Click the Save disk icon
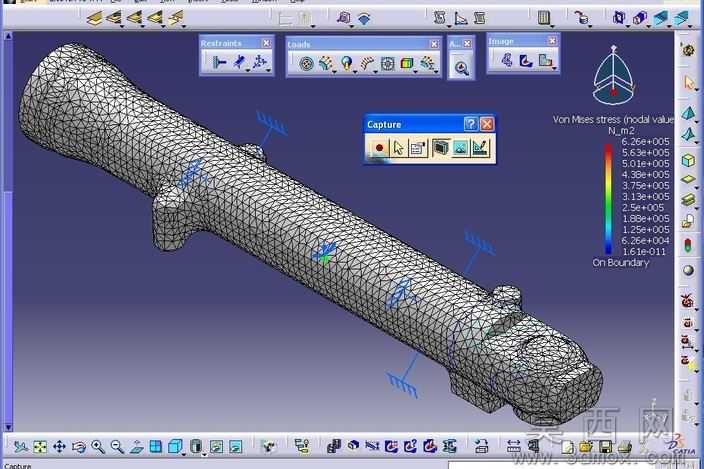Screen dimensions: 704x469 [605, 447]
